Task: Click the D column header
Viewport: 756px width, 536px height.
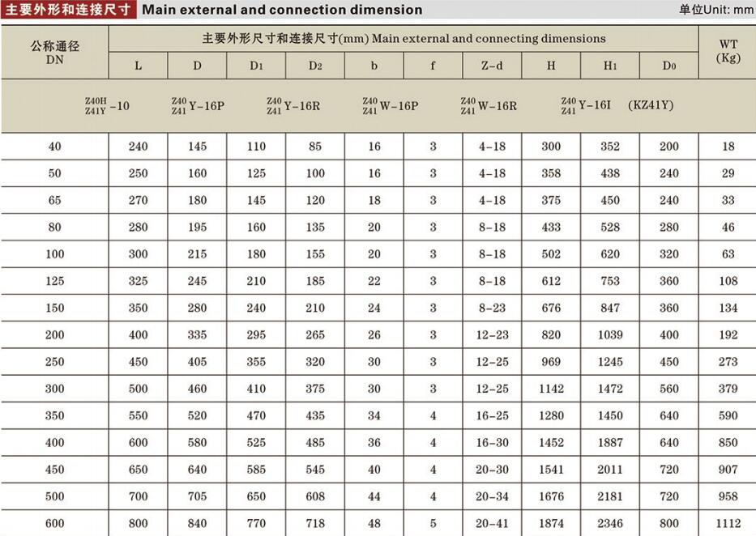Action: (x=196, y=66)
